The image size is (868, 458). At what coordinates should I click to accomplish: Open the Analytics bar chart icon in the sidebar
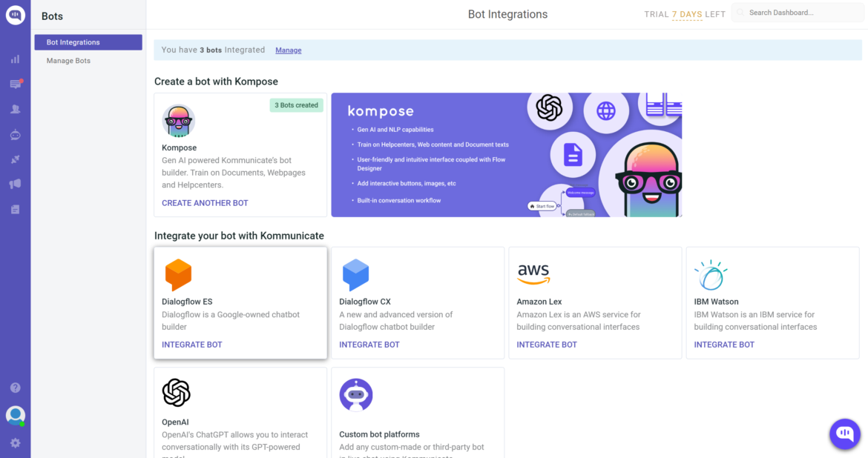click(x=15, y=58)
